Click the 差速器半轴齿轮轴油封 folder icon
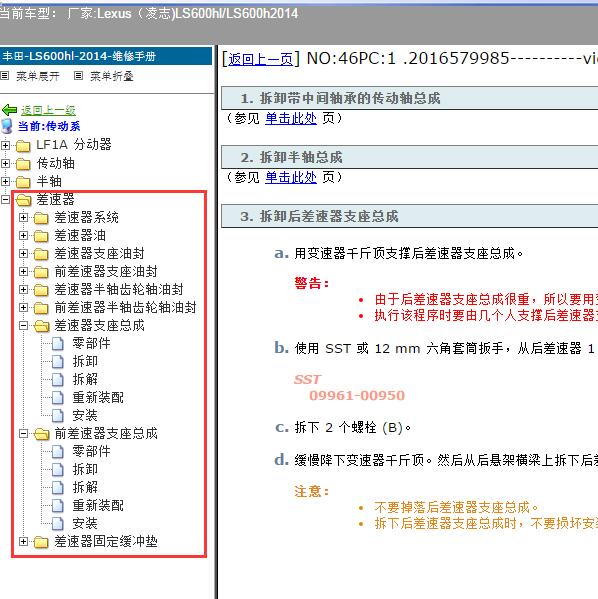This screenshot has height=599, width=598. point(41,290)
